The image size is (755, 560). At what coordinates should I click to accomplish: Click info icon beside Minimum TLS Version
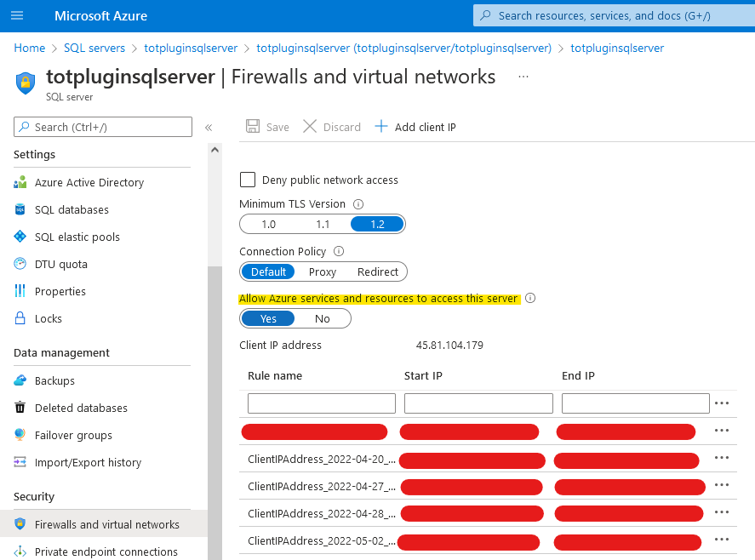click(358, 204)
